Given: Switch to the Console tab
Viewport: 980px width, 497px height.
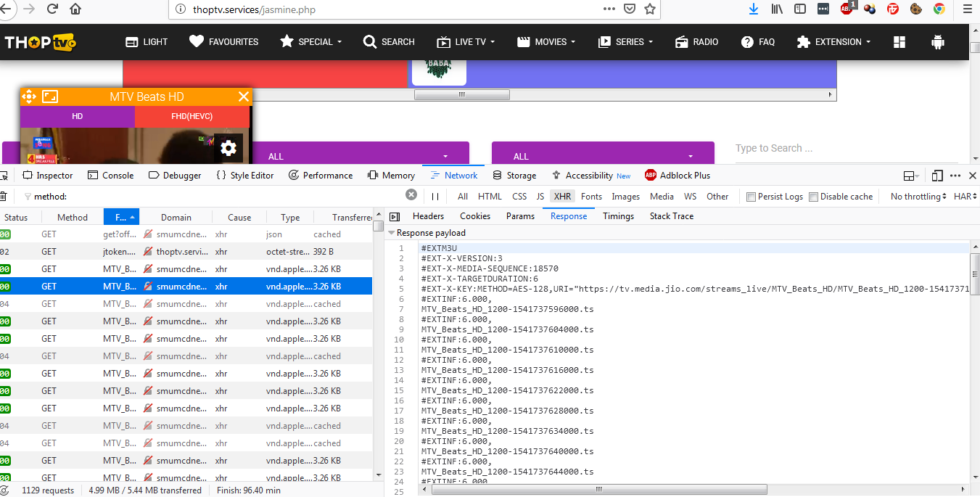Looking at the screenshot, I should [x=110, y=176].
